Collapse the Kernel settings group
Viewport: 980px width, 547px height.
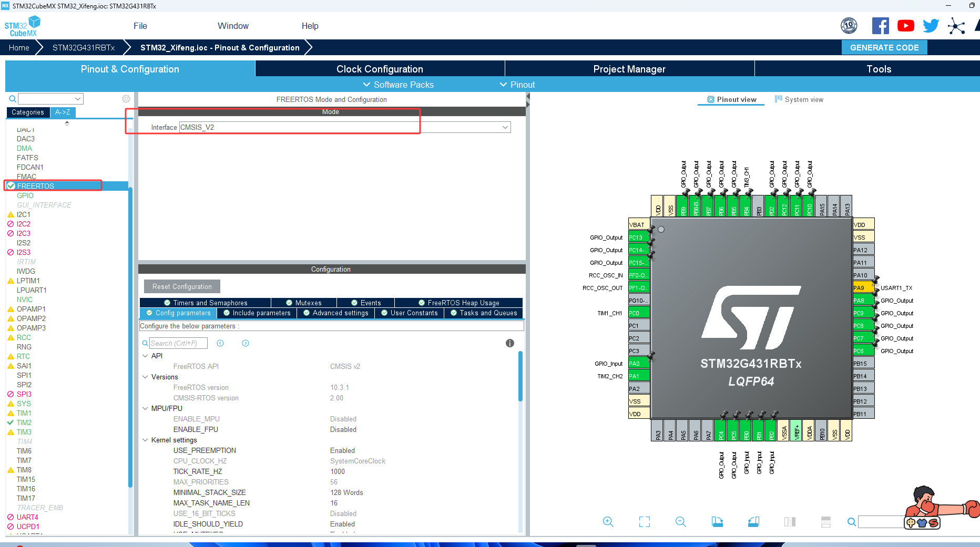(146, 440)
